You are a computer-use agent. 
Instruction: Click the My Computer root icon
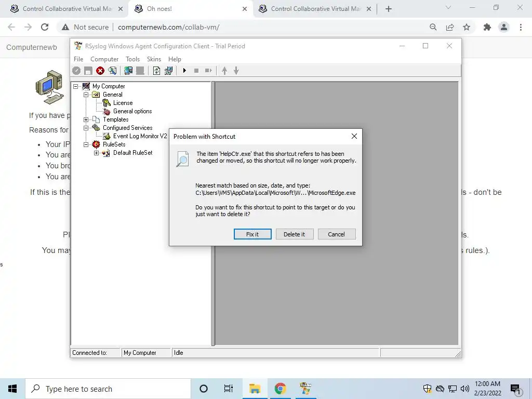[86, 86]
